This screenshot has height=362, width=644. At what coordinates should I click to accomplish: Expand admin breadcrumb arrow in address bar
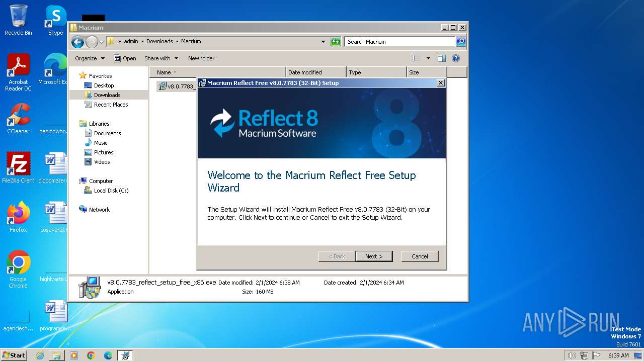(142, 42)
